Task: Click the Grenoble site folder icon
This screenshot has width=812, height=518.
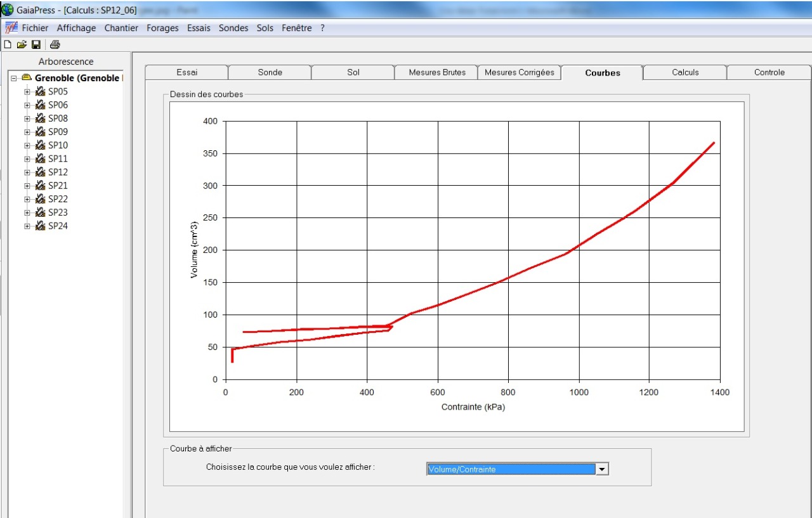Action: tap(27, 78)
